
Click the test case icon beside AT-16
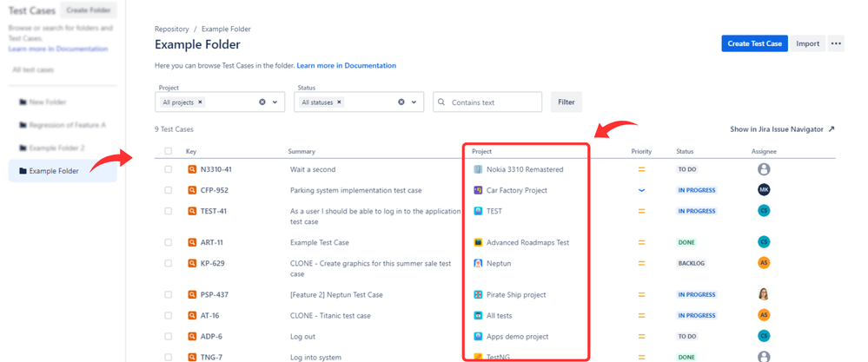coord(192,316)
